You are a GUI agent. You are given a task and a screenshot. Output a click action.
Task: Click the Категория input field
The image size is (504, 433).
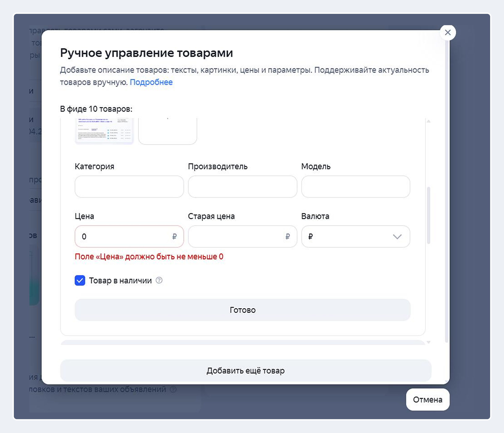[129, 187]
